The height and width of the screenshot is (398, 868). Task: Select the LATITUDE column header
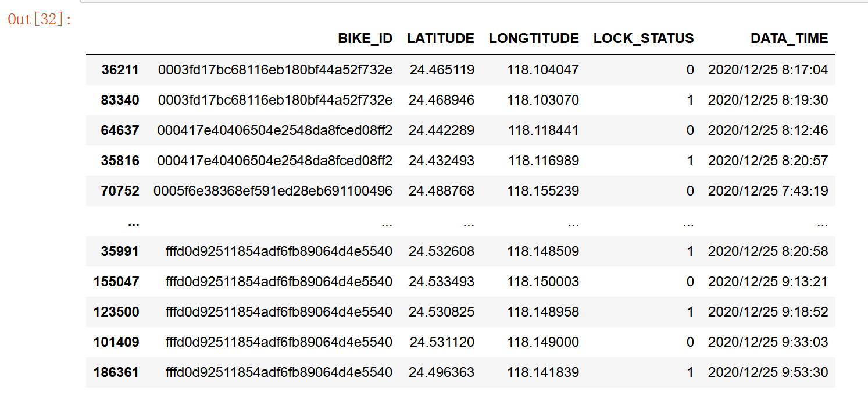tap(441, 38)
